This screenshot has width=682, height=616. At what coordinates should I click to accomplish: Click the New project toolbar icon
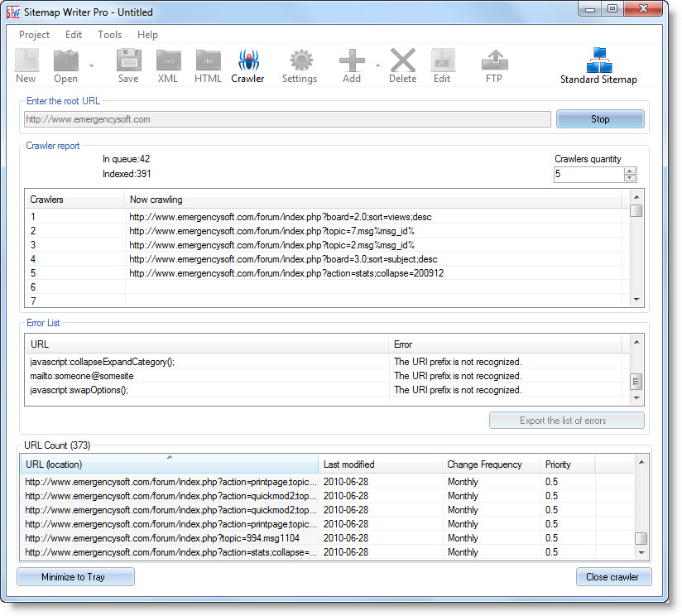(x=26, y=60)
